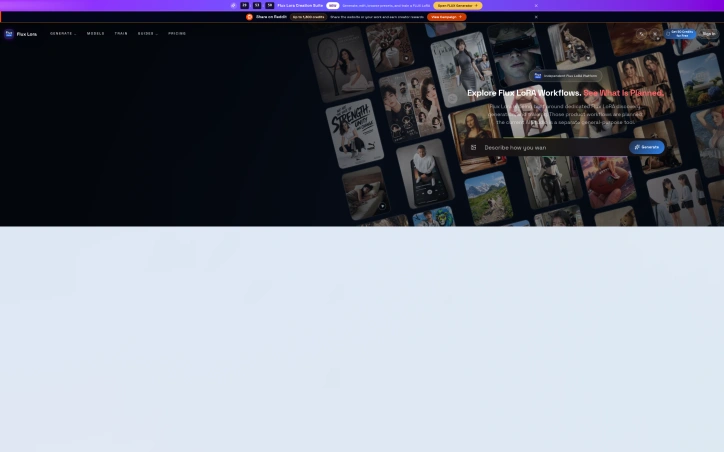Click the Sign In button
724x452 pixels.
click(708, 34)
